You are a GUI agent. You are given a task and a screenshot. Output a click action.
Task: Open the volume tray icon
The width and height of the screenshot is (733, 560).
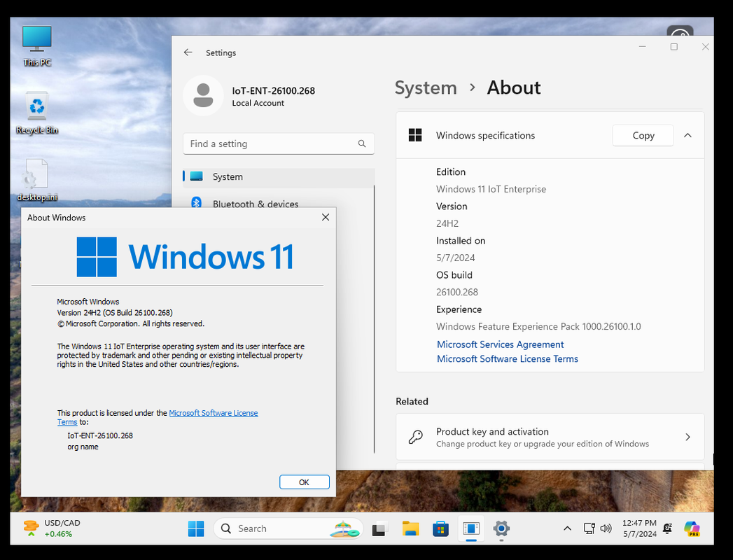tap(606, 528)
